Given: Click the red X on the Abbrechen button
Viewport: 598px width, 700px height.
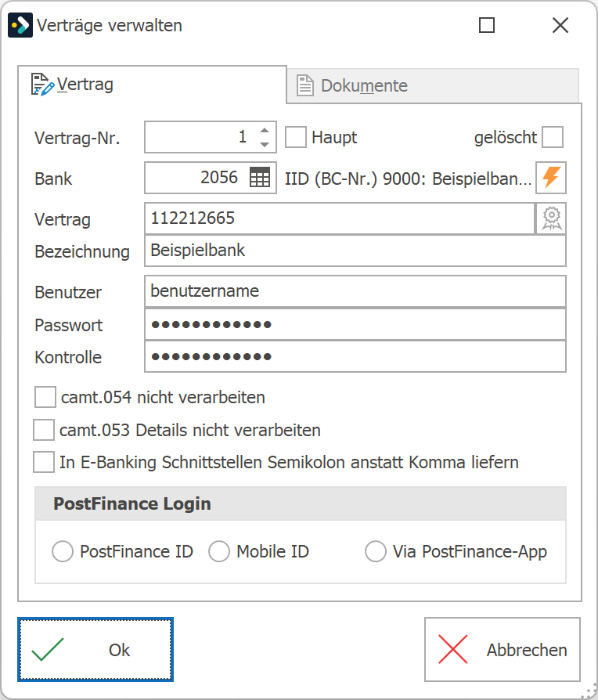Looking at the screenshot, I should pos(453,649).
